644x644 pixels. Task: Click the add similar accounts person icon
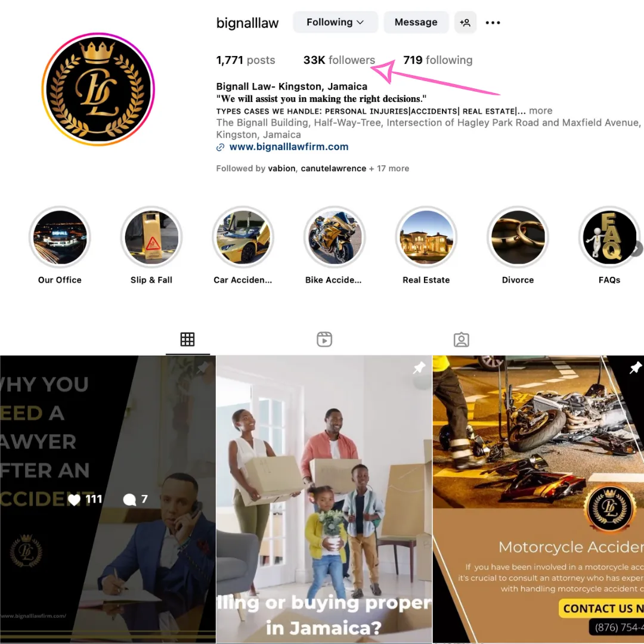465,22
